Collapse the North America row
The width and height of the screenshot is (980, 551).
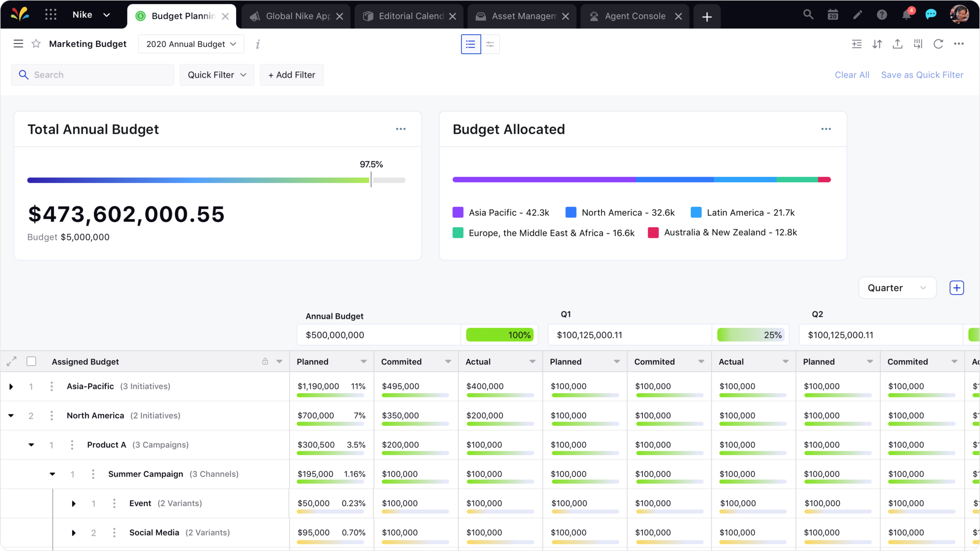[x=11, y=416]
